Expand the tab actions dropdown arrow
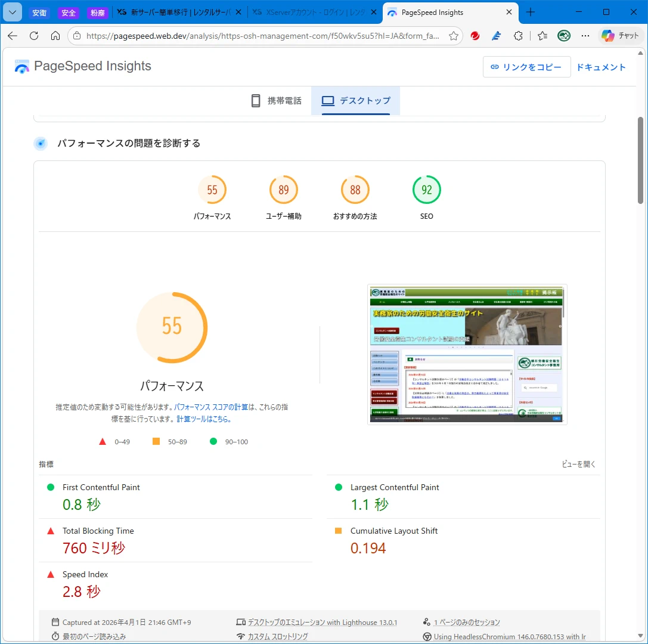Screen dimensions: 648x644 tap(12, 12)
